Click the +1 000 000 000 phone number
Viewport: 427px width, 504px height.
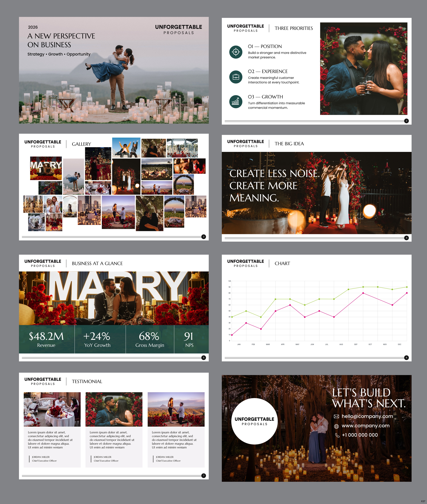[x=360, y=435]
